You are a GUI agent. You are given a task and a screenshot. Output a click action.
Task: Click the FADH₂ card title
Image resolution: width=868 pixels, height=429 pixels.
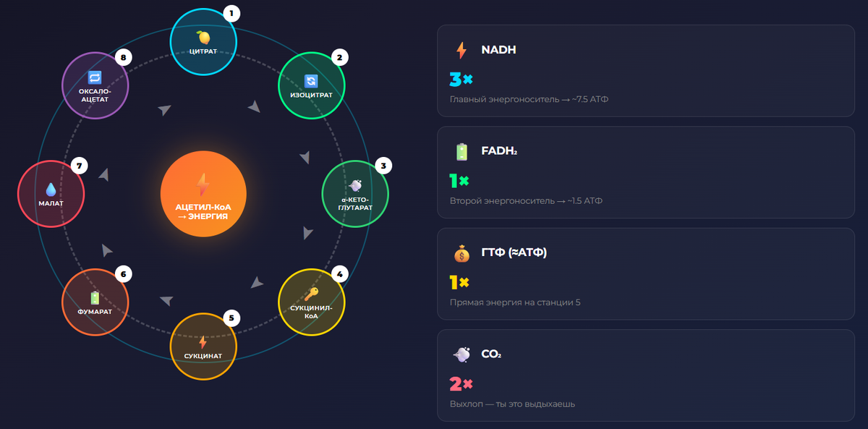pyautogui.click(x=499, y=152)
